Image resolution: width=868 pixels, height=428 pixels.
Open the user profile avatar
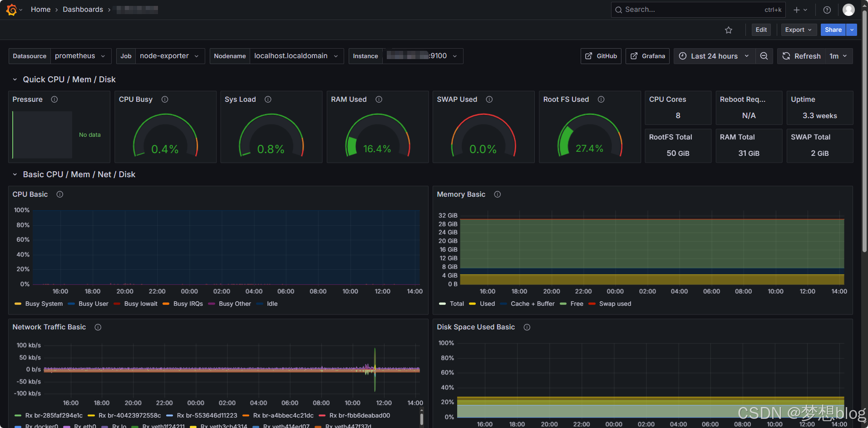pyautogui.click(x=848, y=10)
